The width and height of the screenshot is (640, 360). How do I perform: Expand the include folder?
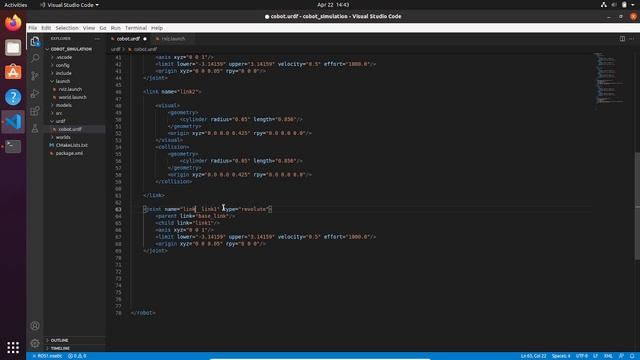(63, 73)
